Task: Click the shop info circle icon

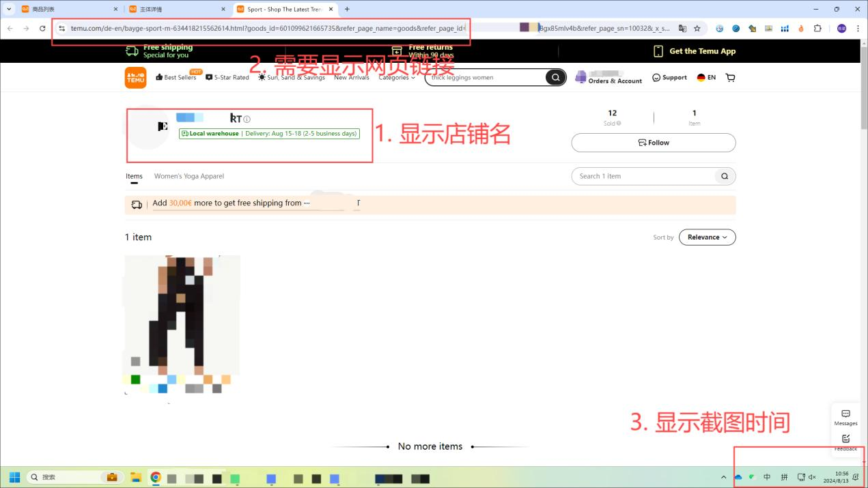Action: (247, 119)
